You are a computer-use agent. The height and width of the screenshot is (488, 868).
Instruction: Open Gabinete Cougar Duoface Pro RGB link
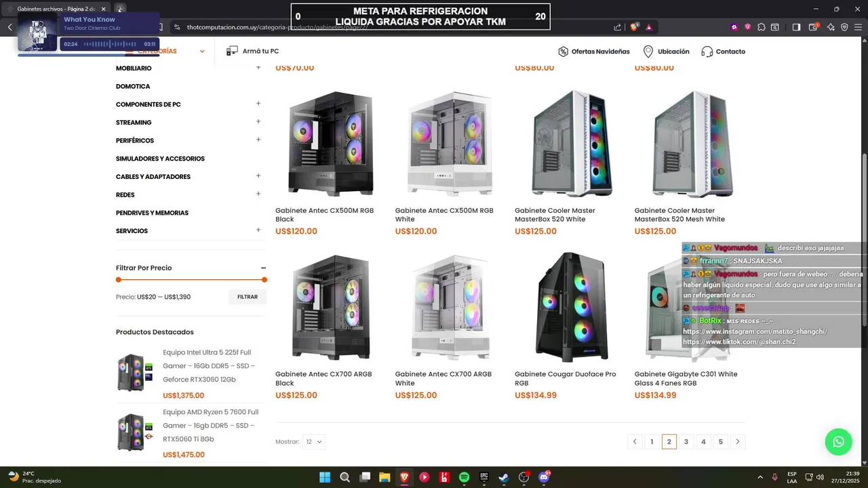(566, 378)
